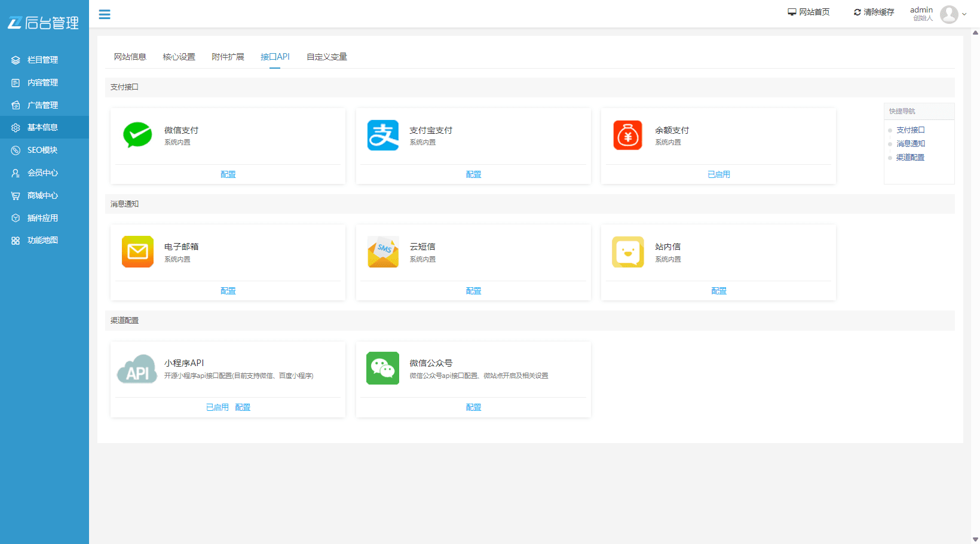Open the 自定义变量 tab
This screenshot has width=980, height=544.
(327, 56)
